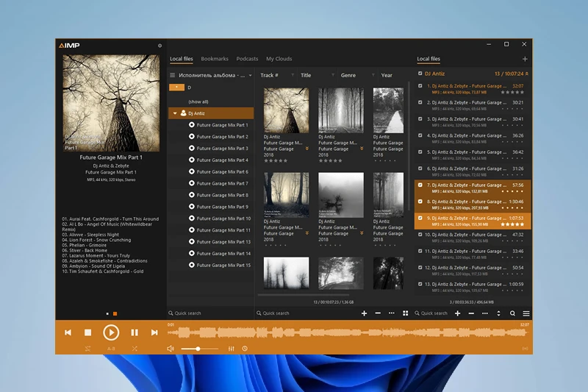Switch to library Local files tab
588x392 pixels.
[x=182, y=59]
